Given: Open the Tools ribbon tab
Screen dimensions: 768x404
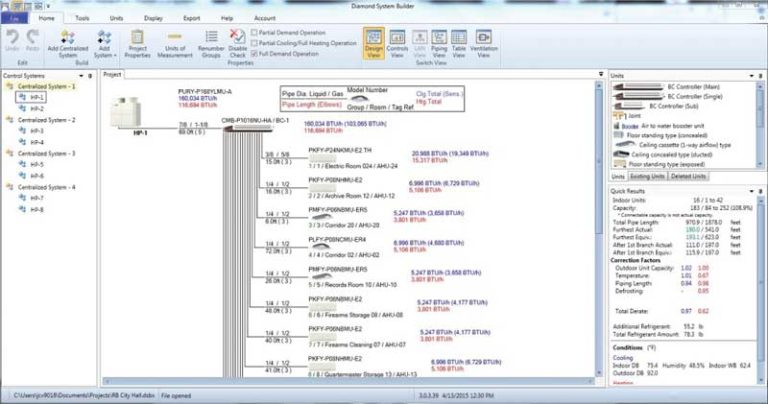Looking at the screenshot, I should click(x=82, y=18).
